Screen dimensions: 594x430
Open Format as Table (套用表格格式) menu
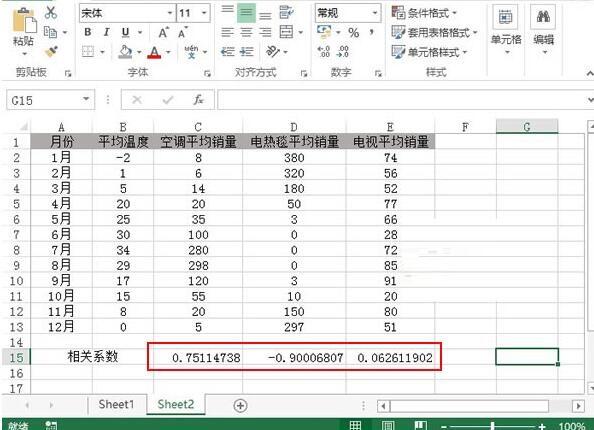434,33
